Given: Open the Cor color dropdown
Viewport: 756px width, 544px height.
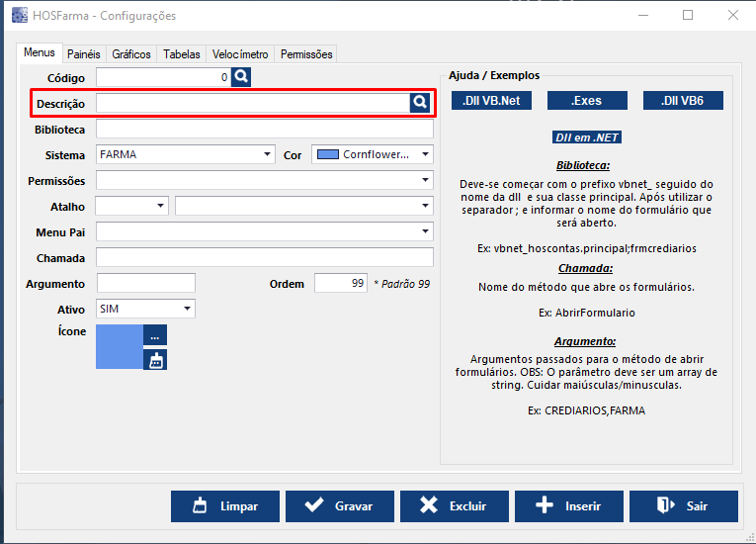Looking at the screenshot, I should point(425,155).
